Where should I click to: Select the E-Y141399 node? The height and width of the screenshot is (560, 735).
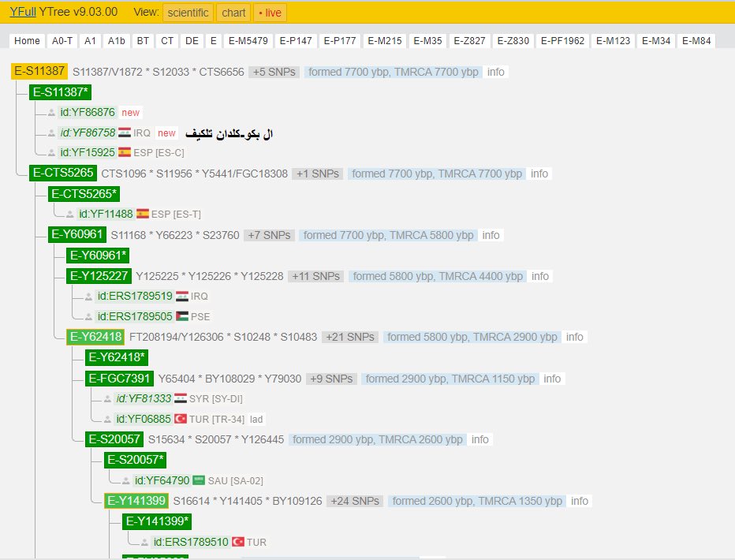[x=136, y=501]
